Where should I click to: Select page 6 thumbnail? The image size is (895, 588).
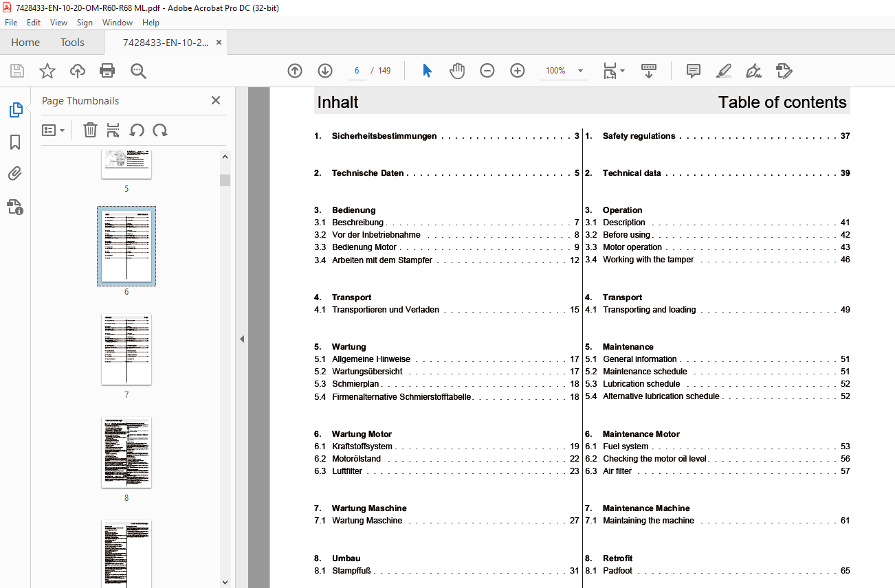126,246
